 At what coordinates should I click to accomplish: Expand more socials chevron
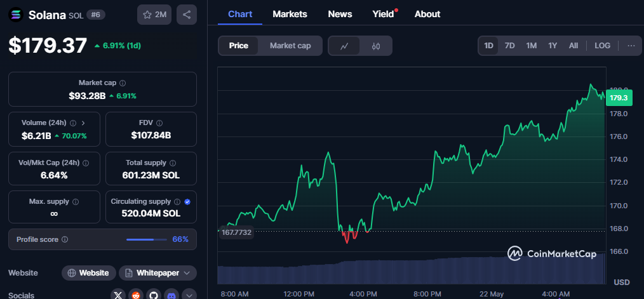189,295
